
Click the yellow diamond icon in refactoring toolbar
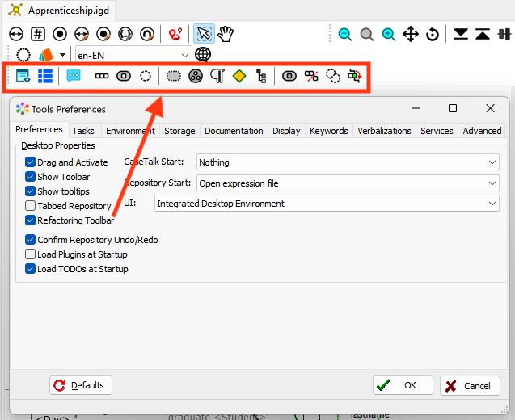(239, 77)
